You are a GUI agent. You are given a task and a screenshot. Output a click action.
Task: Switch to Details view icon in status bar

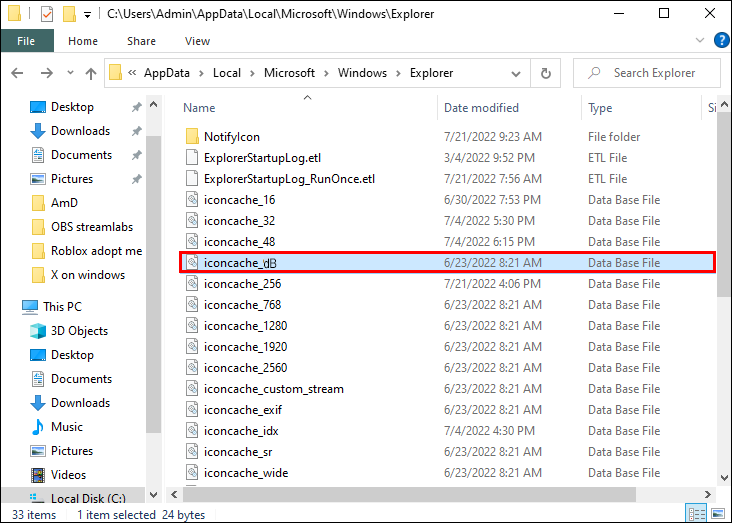697,514
